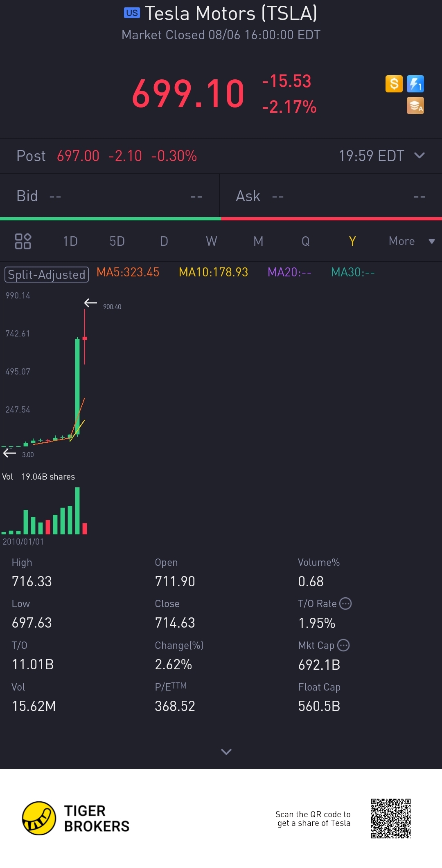Tap the 19:59 EDT timestamp

(x=372, y=156)
